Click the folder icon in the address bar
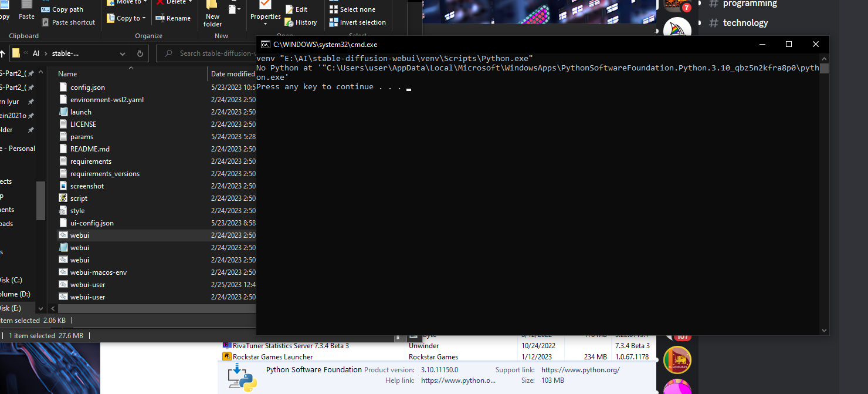Screen dimensions: 868x394 pos(16,53)
